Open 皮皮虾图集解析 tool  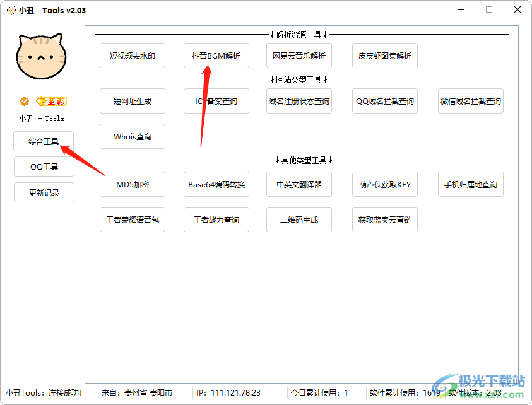(385, 56)
